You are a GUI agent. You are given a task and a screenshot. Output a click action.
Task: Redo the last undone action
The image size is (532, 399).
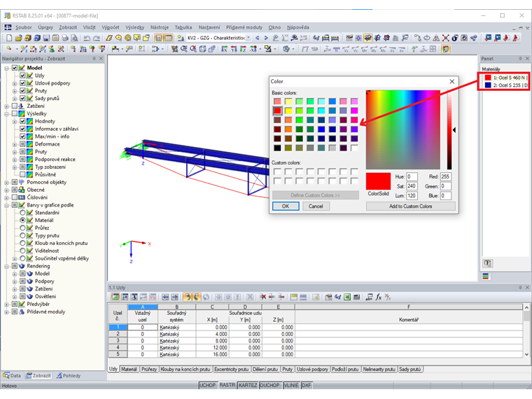pyautogui.click(x=97, y=38)
